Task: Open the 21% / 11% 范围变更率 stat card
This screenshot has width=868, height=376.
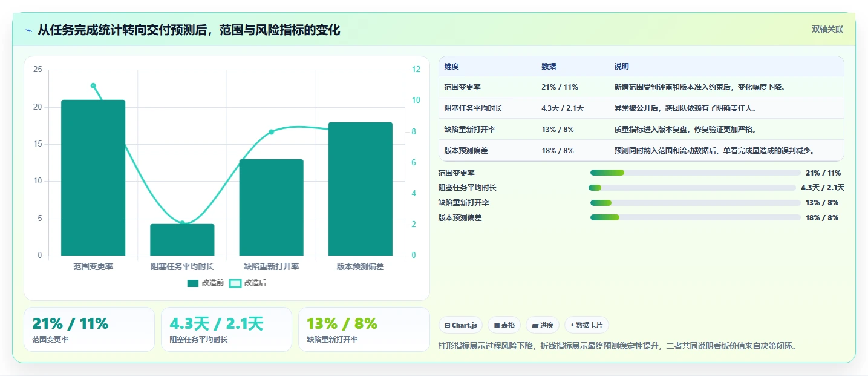Action: point(89,329)
